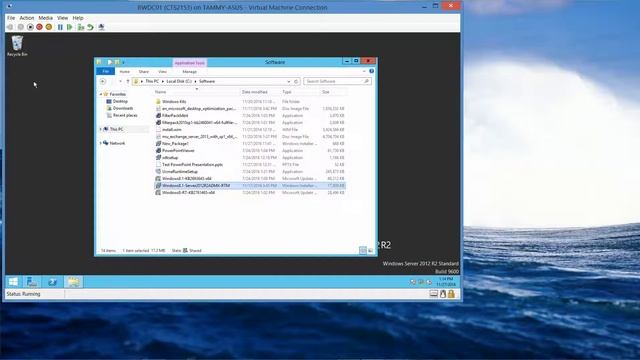This screenshot has height=360, width=640.
Task: Click the green Revert arrow icon
Action: click(x=90, y=27)
